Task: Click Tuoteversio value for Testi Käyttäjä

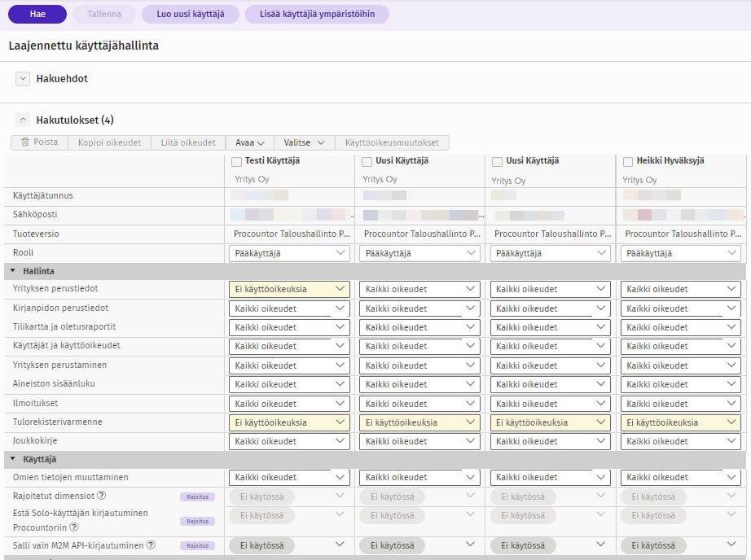Action: click(x=292, y=234)
